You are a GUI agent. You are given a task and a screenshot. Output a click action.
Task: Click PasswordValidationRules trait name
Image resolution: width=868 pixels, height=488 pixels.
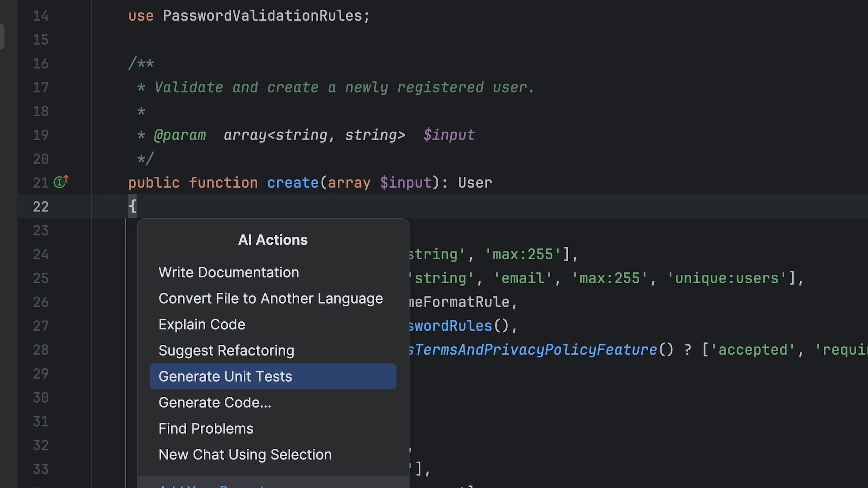tap(262, 16)
